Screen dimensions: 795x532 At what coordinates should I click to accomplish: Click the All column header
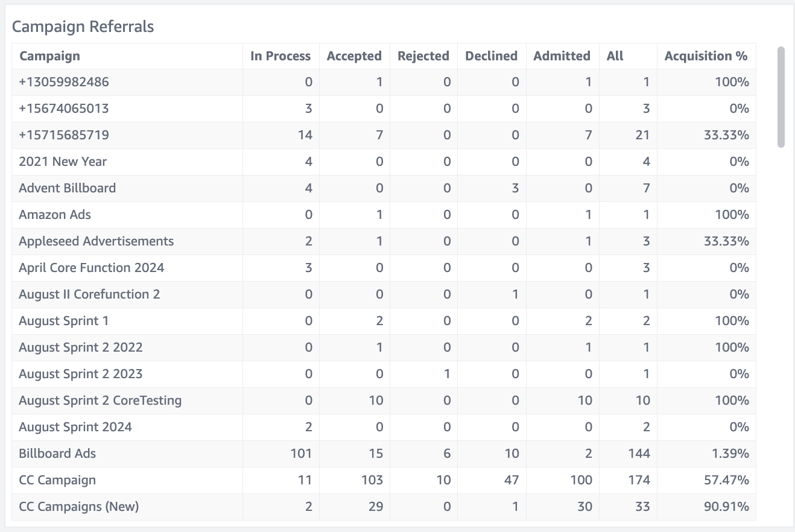point(615,56)
